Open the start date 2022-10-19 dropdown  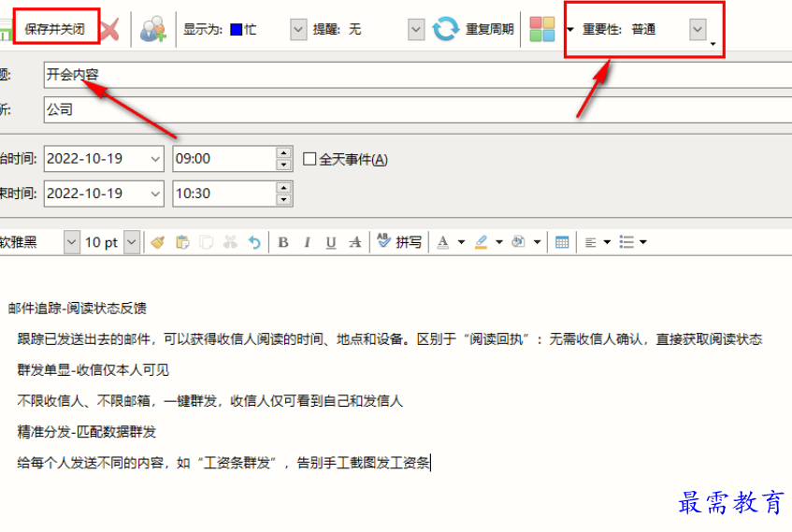155,159
